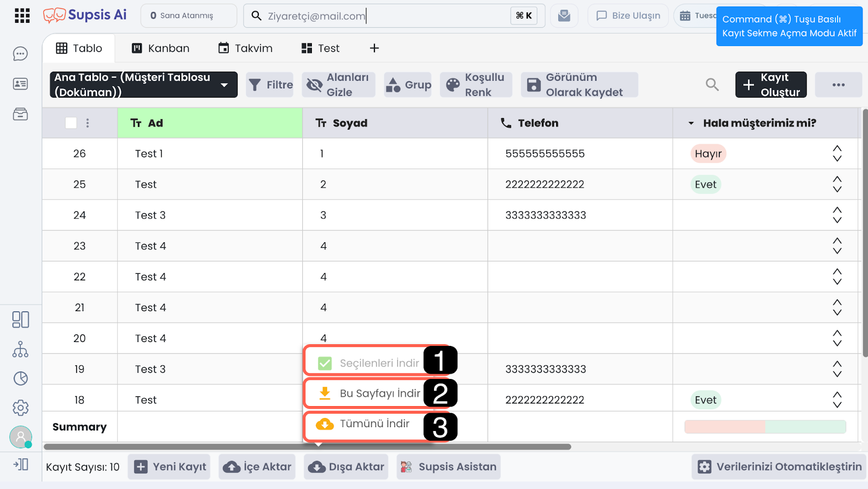Open the pie chart reports icon

(x=21, y=378)
